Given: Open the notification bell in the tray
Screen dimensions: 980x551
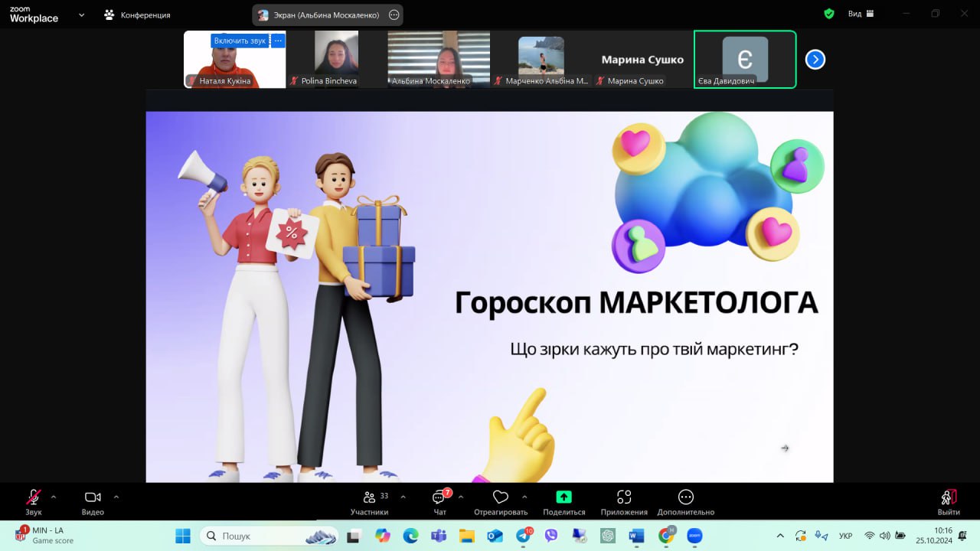Looking at the screenshot, I should tap(962, 536).
